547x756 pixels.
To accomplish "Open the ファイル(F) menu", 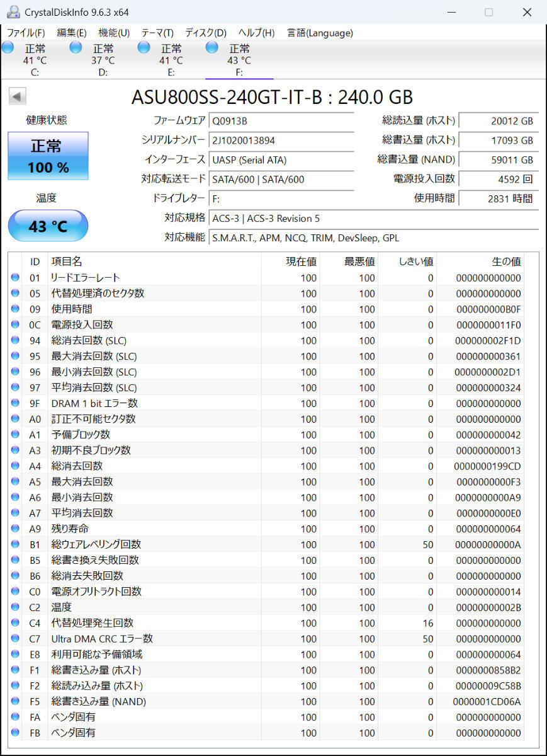I will [26, 33].
